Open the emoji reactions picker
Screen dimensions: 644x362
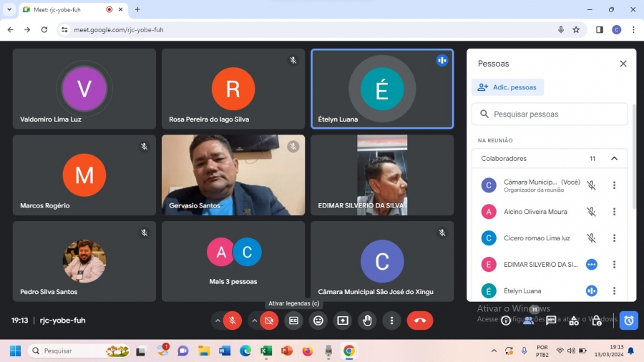(x=318, y=321)
